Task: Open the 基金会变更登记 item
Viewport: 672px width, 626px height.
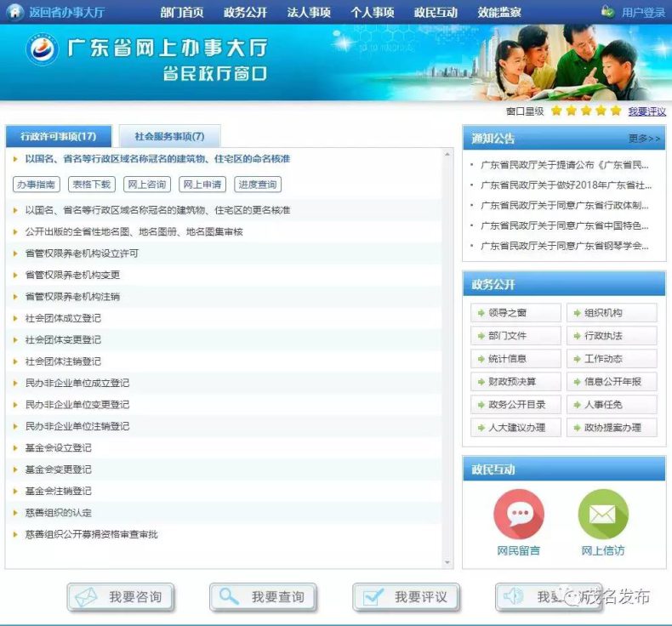Action: [x=59, y=469]
